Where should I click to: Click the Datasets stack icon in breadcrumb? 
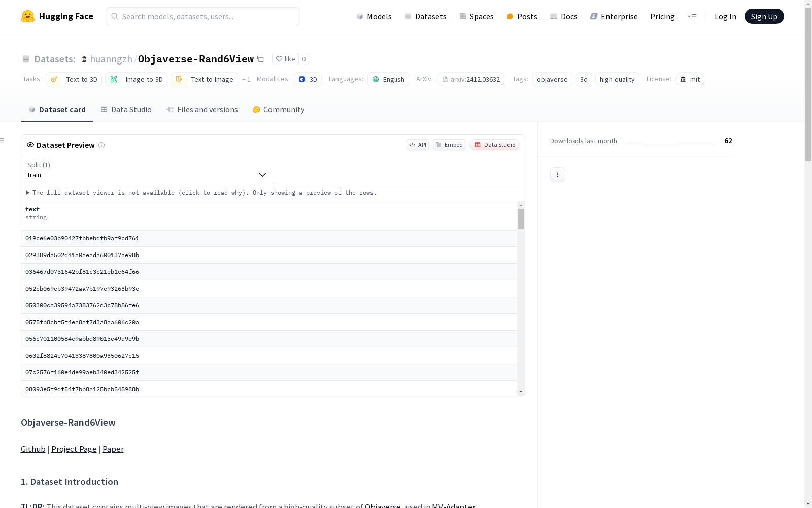tap(26, 59)
